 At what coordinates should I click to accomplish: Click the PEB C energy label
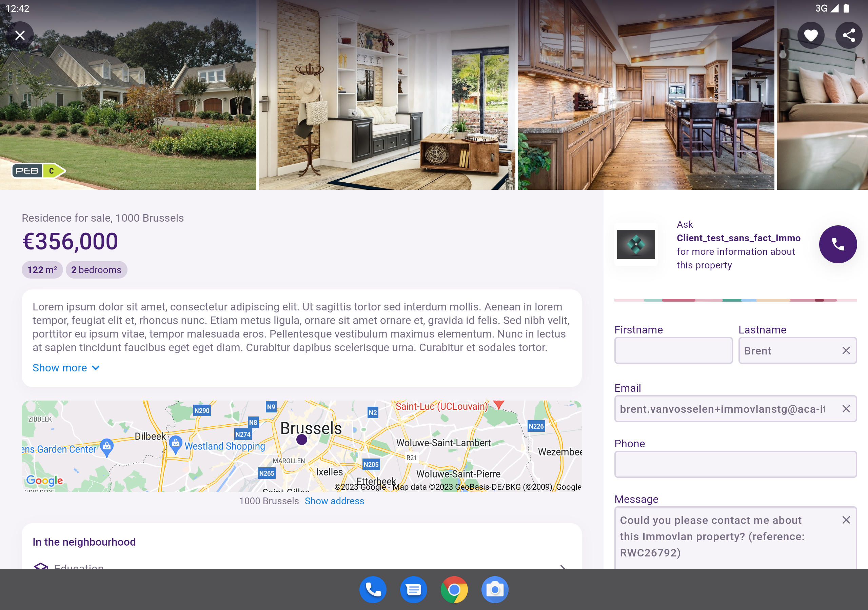(x=39, y=171)
